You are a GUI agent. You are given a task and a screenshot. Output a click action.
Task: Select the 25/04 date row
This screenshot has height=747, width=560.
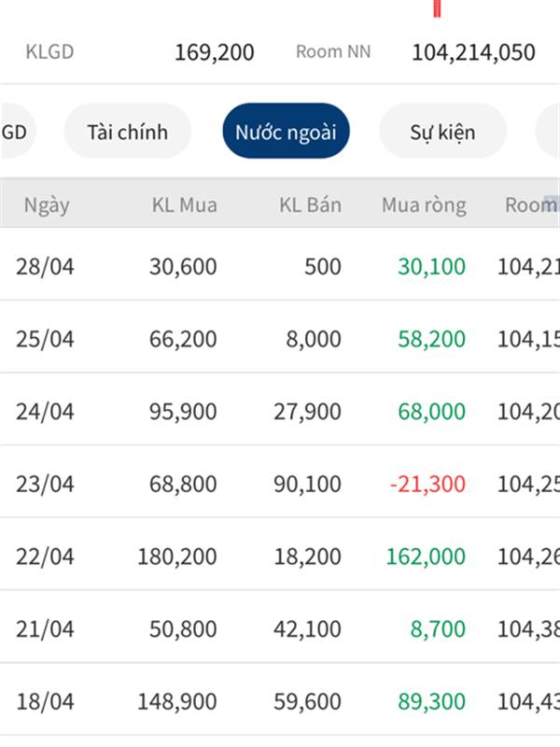point(280,338)
